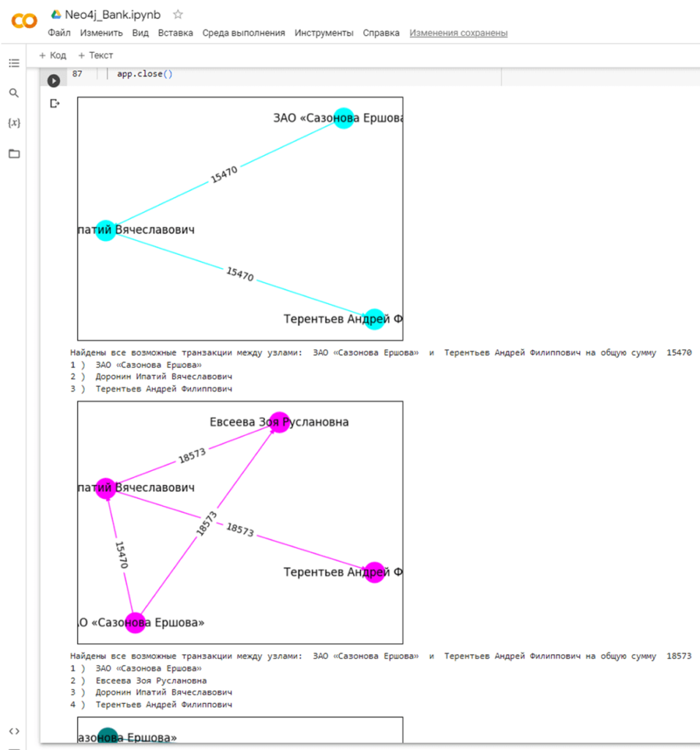Open the notebook search panel
This screenshot has height=750, width=700.
pyautogui.click(x=14, y=93)
